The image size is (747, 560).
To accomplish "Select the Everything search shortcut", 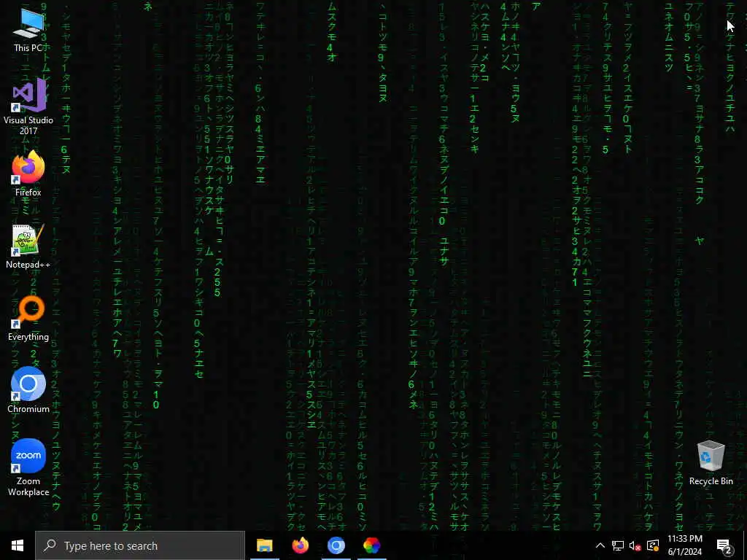I will coord(28,319).
